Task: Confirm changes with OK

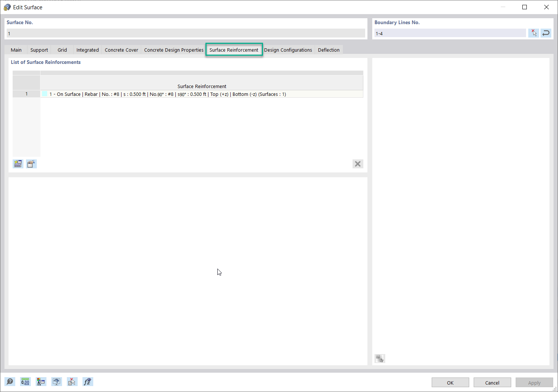Action: (x=450, y=382)
